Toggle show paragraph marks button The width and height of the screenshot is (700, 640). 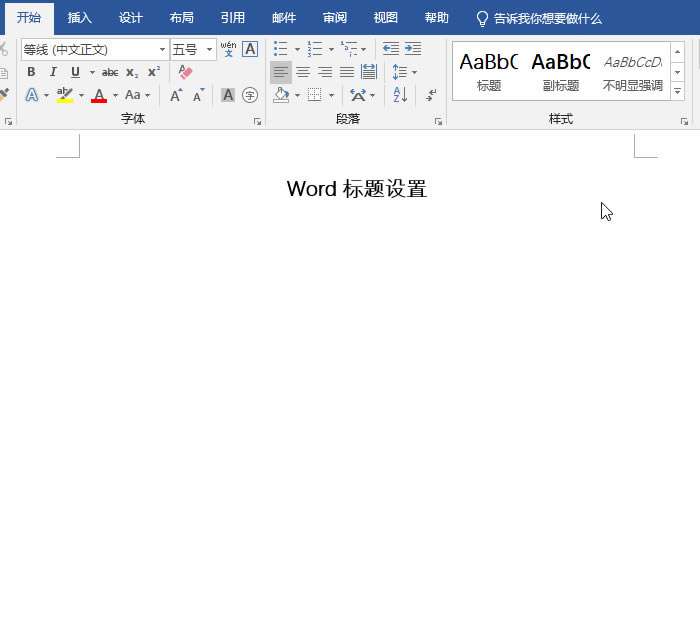[431, 95]
